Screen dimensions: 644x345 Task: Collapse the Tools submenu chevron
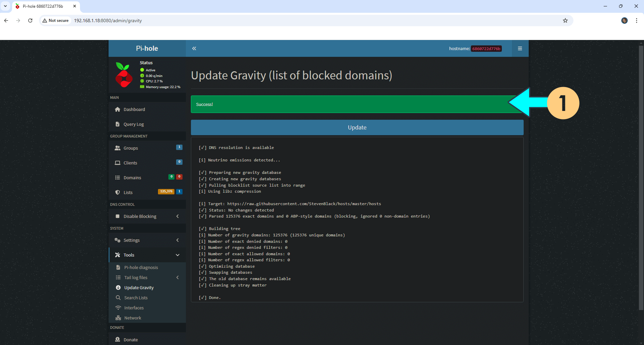tap(177, 255)
